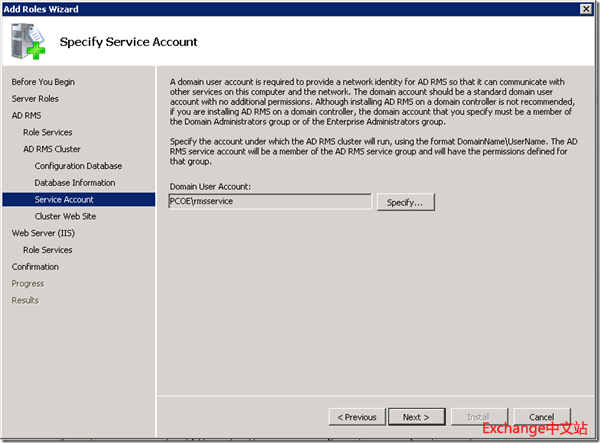The width and height of the screenshot is (600, 443).
Task: Cancel the wizard
Action: (x=541, y=417)
